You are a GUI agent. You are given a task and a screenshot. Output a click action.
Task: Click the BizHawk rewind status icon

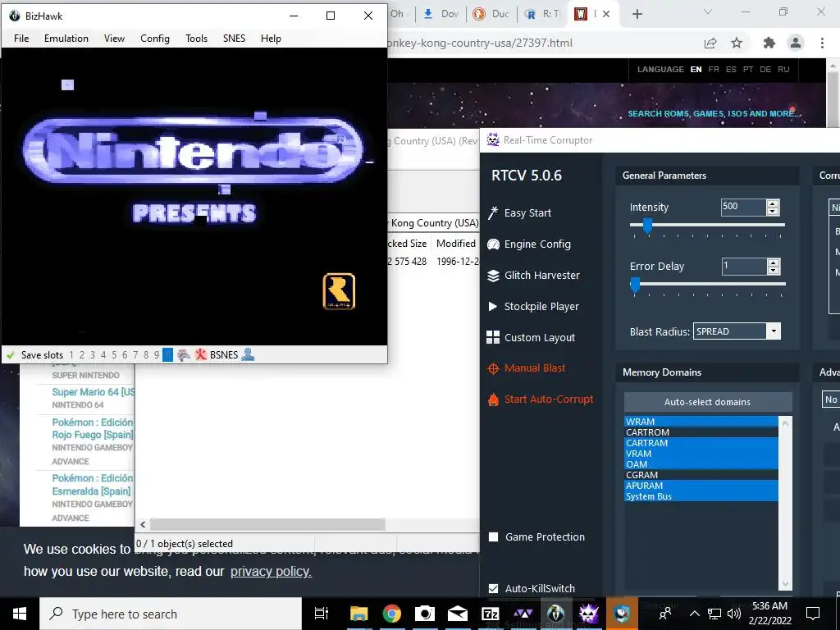pyautogui.click(x=183, y=354)
